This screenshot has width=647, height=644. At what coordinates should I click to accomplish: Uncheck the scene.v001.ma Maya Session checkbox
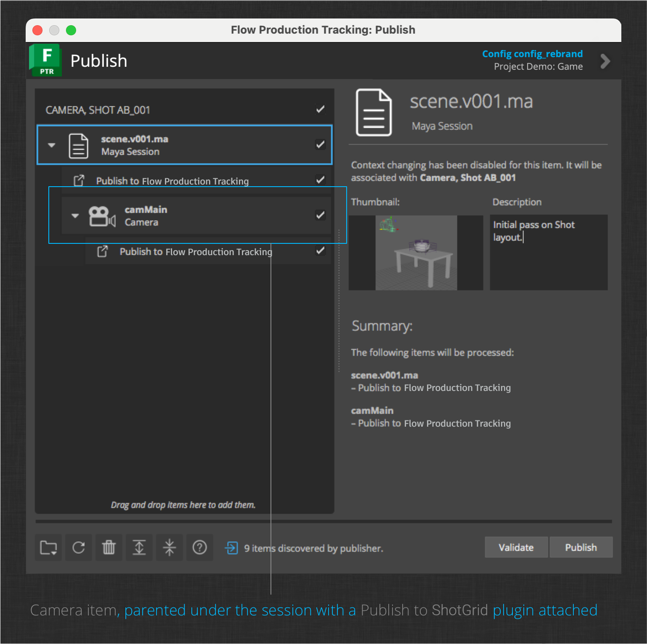tap(321, 145)
